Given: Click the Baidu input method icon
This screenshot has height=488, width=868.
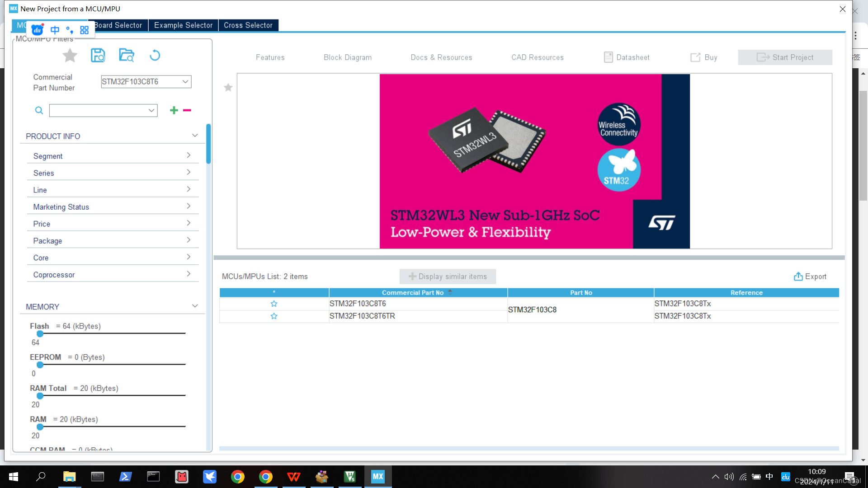Looking at the screenshot, I should pyautogui.click(x=38, y=30).
